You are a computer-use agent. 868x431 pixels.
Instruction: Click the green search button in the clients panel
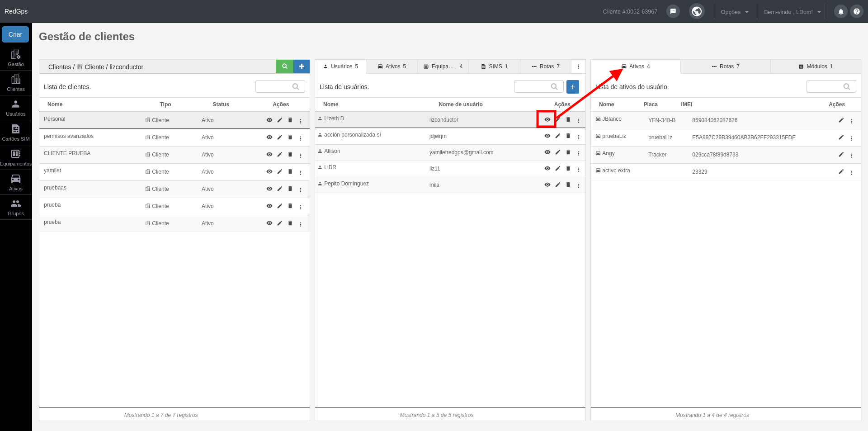(x=284, y=66)
